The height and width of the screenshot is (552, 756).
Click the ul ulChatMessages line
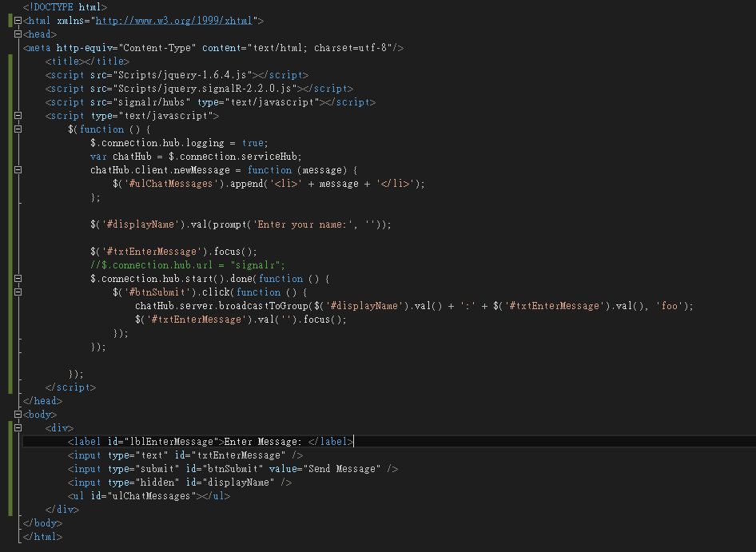(x=149, y=496)
